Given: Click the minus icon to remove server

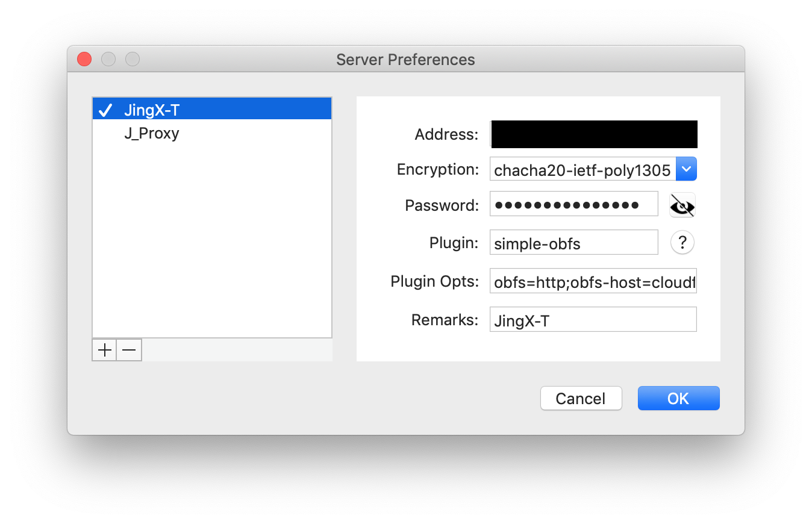Looking at the screenshot, I should click(x=129, y=350).
